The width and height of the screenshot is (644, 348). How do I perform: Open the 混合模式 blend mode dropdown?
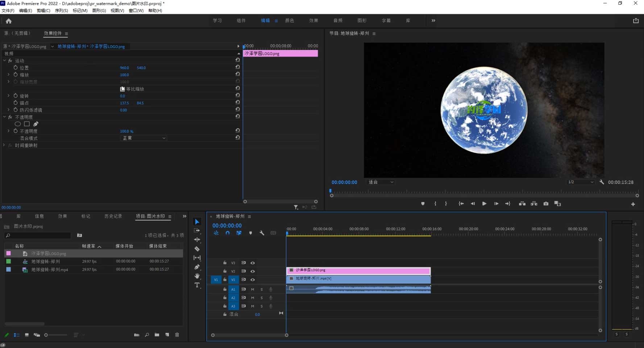pyautogui.click(x=144, y=138)
